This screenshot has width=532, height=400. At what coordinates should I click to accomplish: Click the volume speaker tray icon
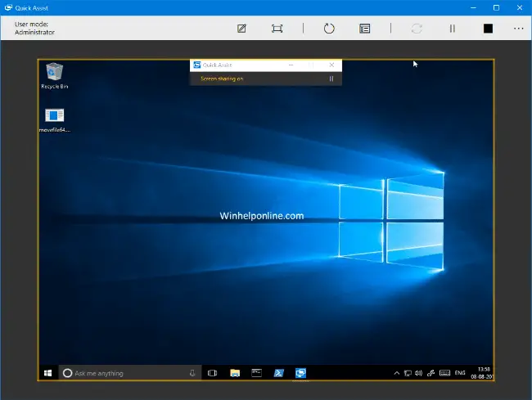point(419,373)
